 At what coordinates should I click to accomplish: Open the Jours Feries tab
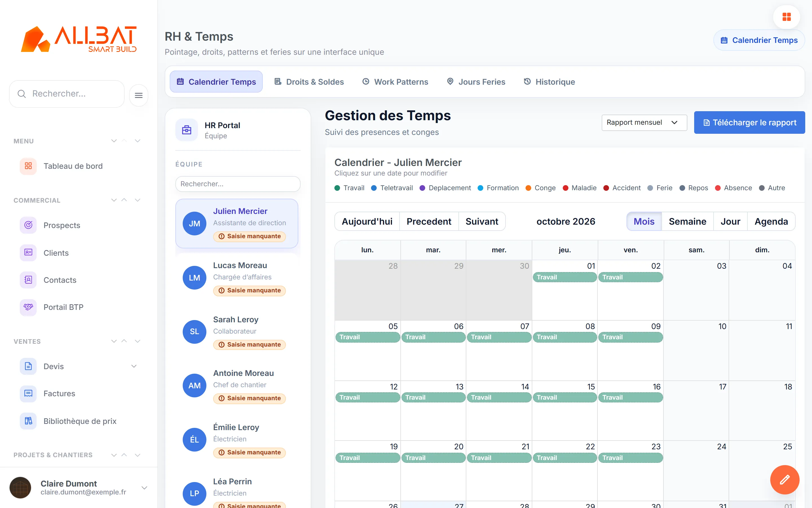click(x=476, y=82)
